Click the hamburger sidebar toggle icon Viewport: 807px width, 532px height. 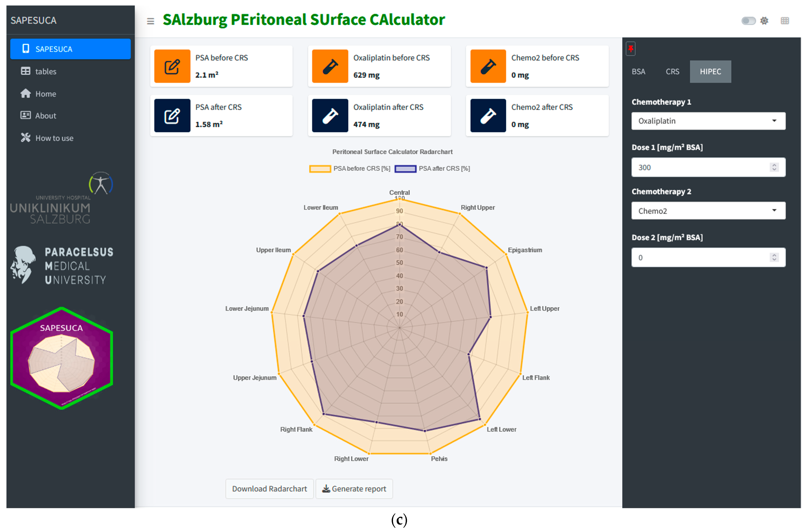[x=150, y=21]
